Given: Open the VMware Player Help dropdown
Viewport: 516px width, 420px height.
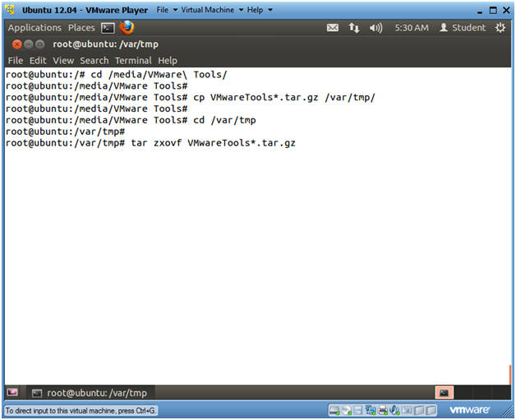Looking at the screenshot, I should [x=260, y=10].
